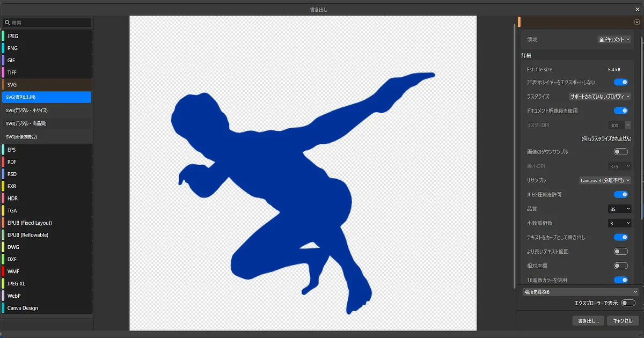
Task: Choose the DWG export format
Action: point(47,247)
